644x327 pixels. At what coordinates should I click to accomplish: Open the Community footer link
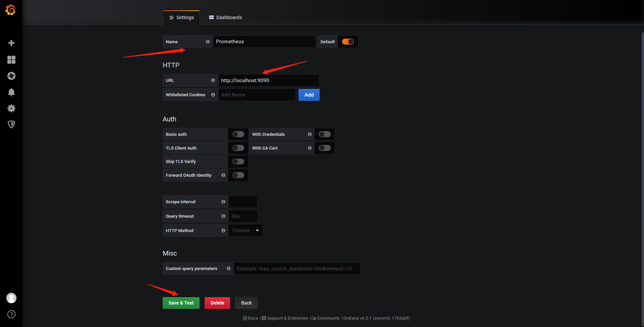click(x=325, y=318)
